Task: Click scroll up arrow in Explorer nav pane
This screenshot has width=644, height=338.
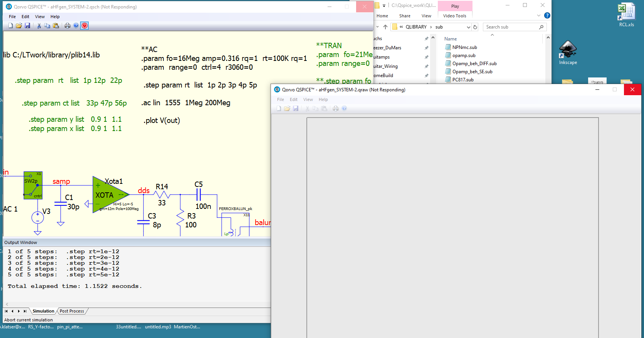Action: (433, 38)
